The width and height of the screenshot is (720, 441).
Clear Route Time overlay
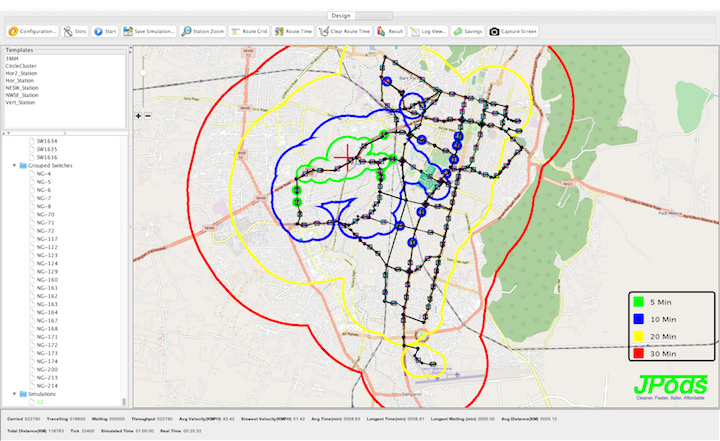pos(345,31)
